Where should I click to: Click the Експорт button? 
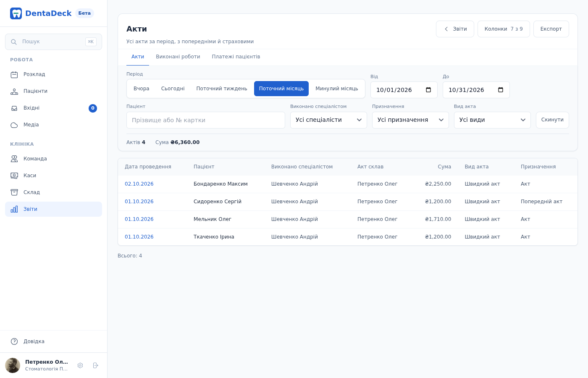point(551,29)
